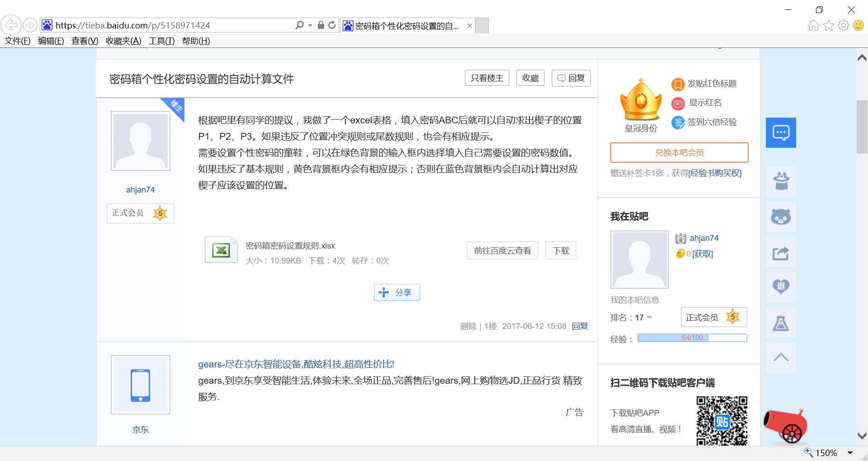Click the 只看楼主 button
The width and height of the screenshot is (868, 461).
(487, 78)
